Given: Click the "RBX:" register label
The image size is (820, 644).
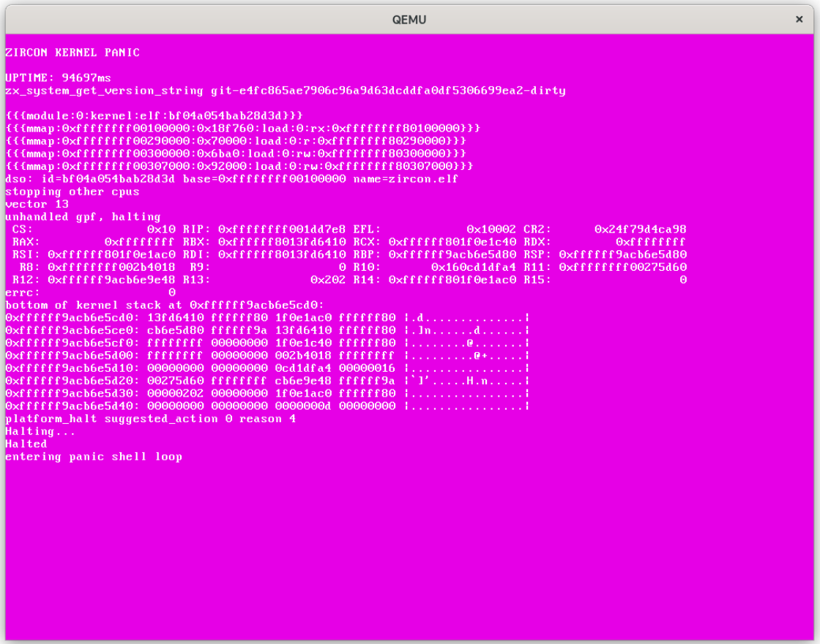Looking at the screenshot, I should tap(197, 242).
